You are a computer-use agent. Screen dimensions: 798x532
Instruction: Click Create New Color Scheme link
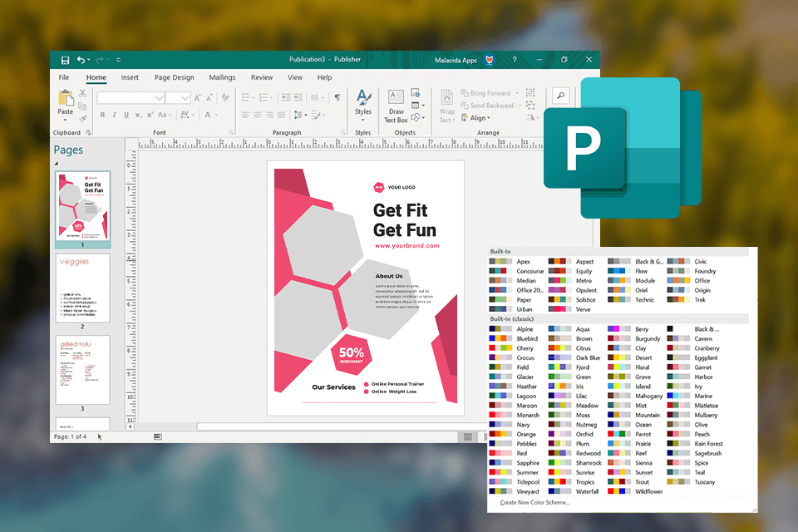tap(534, 502)
